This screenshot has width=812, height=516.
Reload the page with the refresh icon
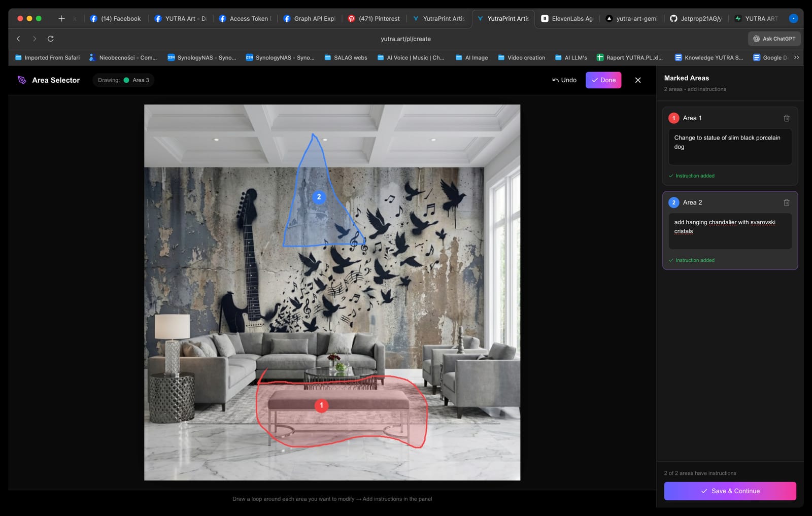(51, 39)
